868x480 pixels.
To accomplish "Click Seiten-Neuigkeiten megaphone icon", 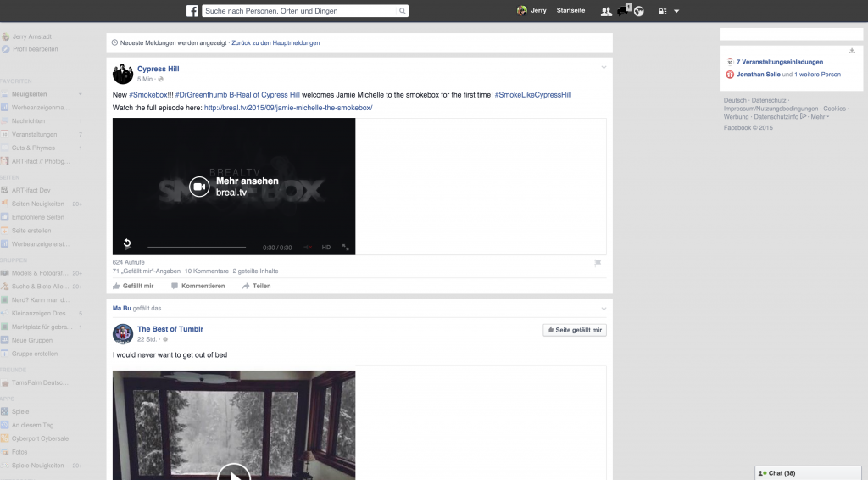I will click(x=4, y=204).
